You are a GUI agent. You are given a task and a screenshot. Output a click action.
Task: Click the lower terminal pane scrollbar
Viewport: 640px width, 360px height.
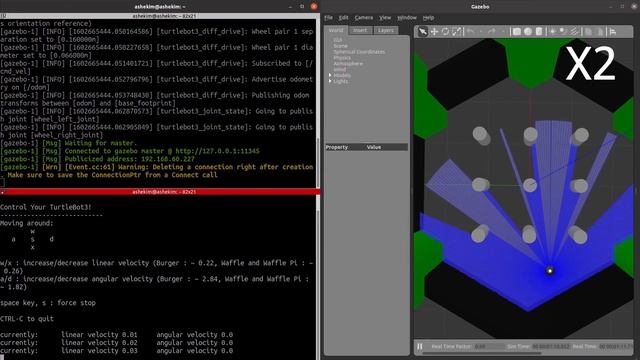pyautogui.click(x=318, y=286)
